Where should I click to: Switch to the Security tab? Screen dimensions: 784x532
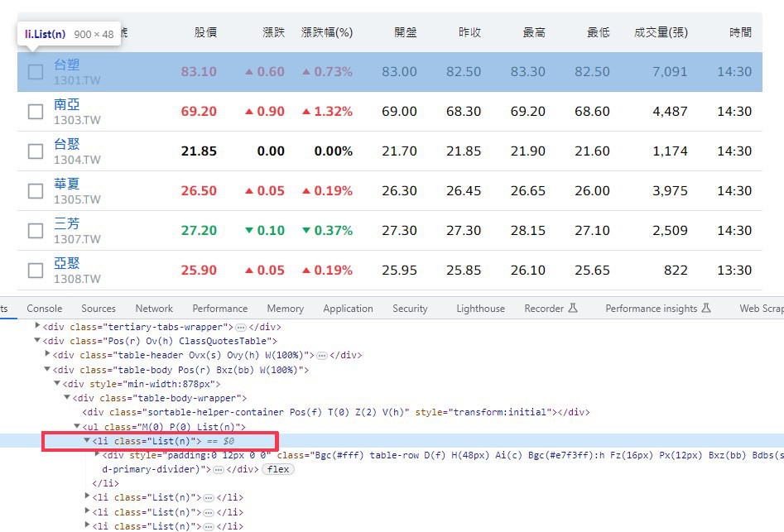point(410,309)
